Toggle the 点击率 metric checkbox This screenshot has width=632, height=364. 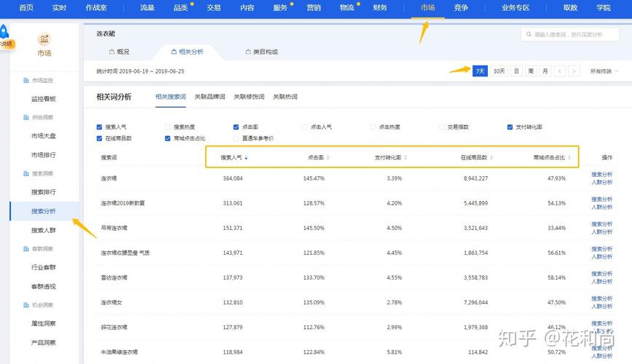pyautogui.click(x=236, y=127)
